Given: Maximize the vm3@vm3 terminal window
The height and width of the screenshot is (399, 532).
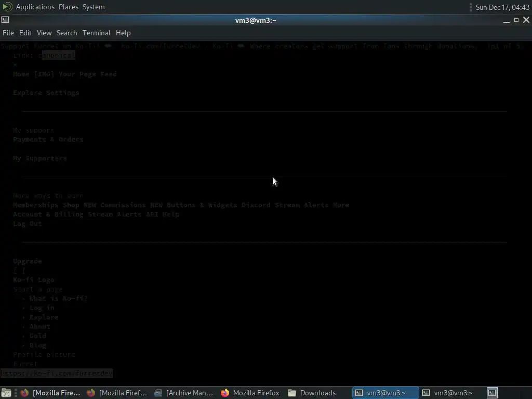Looking at the screenshot, I should pyautogui.click(x=516, y=20).
